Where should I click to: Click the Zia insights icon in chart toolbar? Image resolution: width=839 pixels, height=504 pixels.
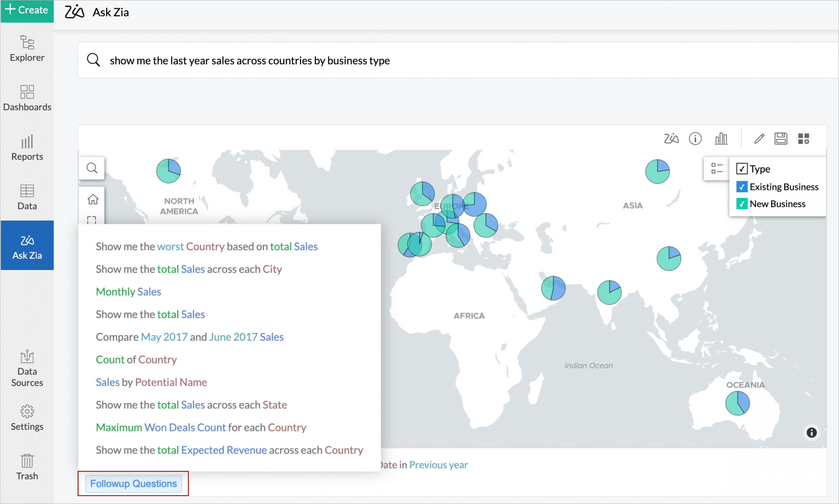click(671, 138)
